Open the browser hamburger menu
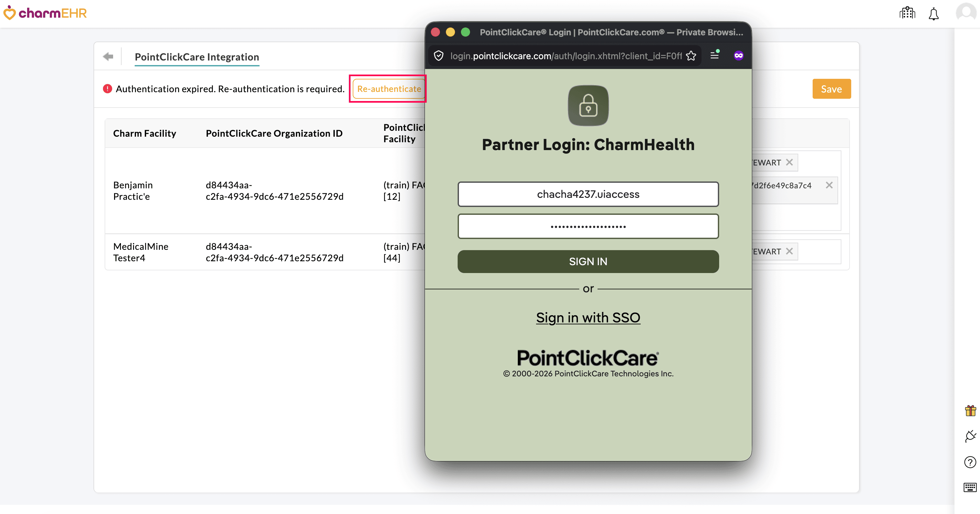 coord(715,56)
